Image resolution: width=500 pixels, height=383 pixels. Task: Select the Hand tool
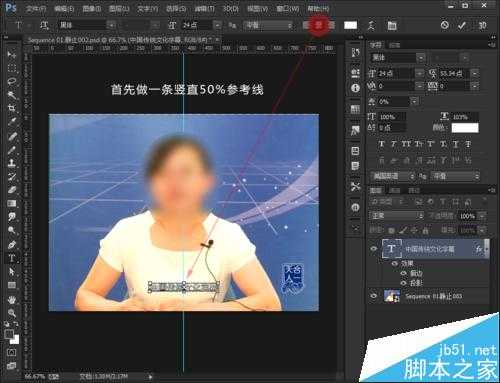[12, 300]
